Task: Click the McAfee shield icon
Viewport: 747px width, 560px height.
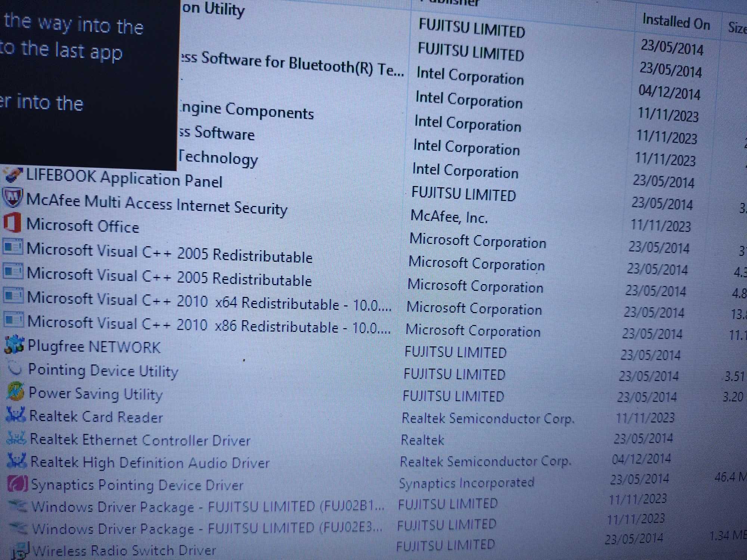Action: click(12, 198)
